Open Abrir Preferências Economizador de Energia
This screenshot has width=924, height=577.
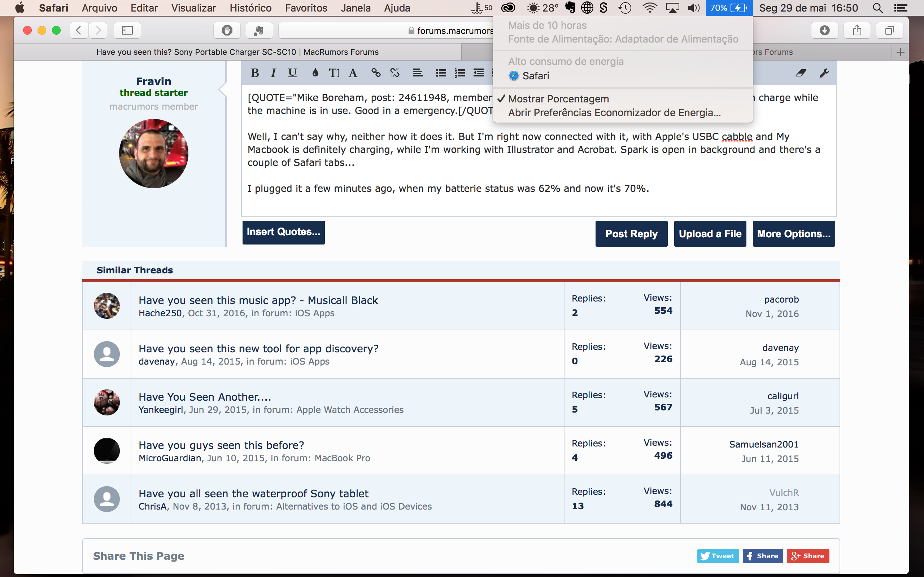(x=614, y=113)
